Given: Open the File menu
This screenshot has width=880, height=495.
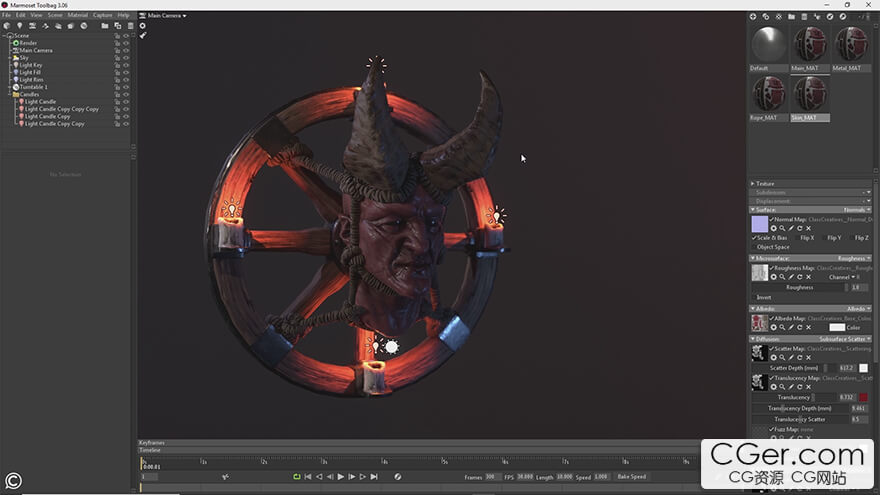Looking at the screenshot, I should tap(6, 15).
